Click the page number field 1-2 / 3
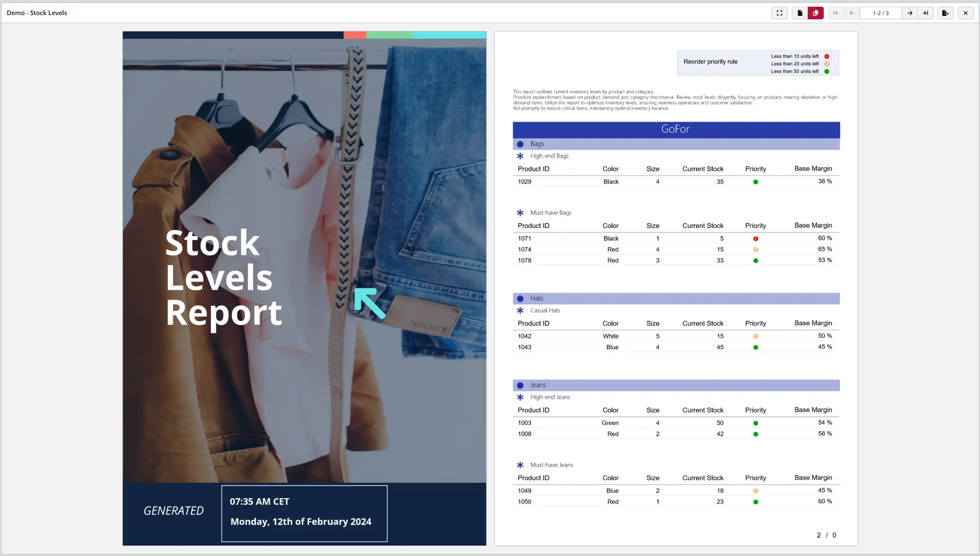This screenshot has height=556, width=980. click(x=880, y=13)
